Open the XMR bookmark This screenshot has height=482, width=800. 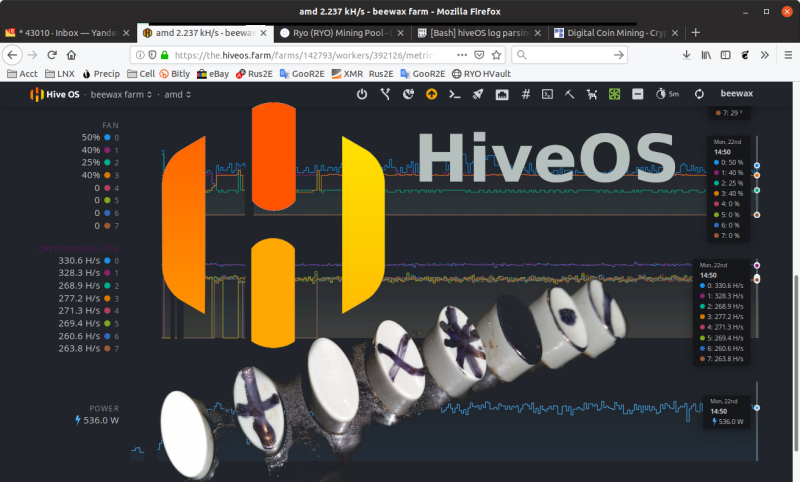coord(347,74)
